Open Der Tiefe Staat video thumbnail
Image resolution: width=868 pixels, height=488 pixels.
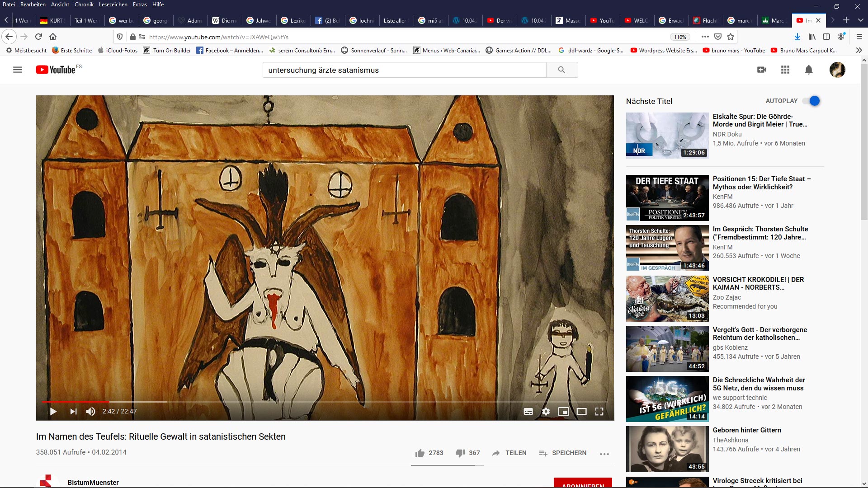pyautogui.click(x=667, y=197)
